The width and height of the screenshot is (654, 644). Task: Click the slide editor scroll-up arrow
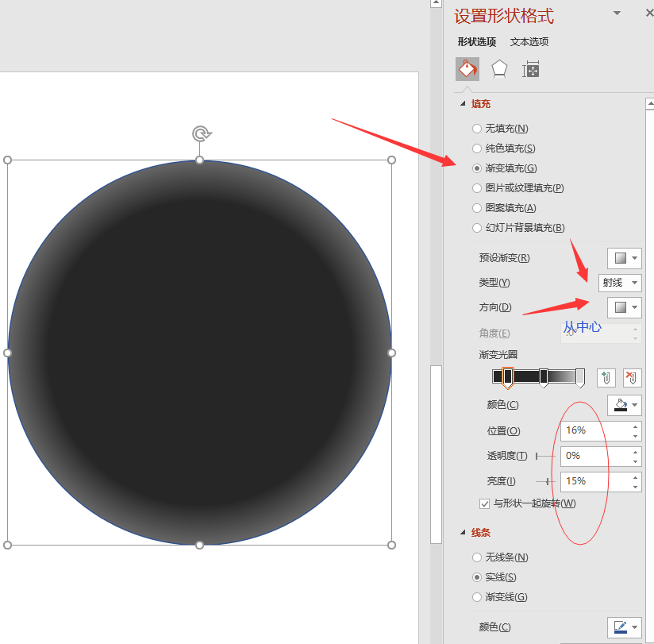coord(436,3)
